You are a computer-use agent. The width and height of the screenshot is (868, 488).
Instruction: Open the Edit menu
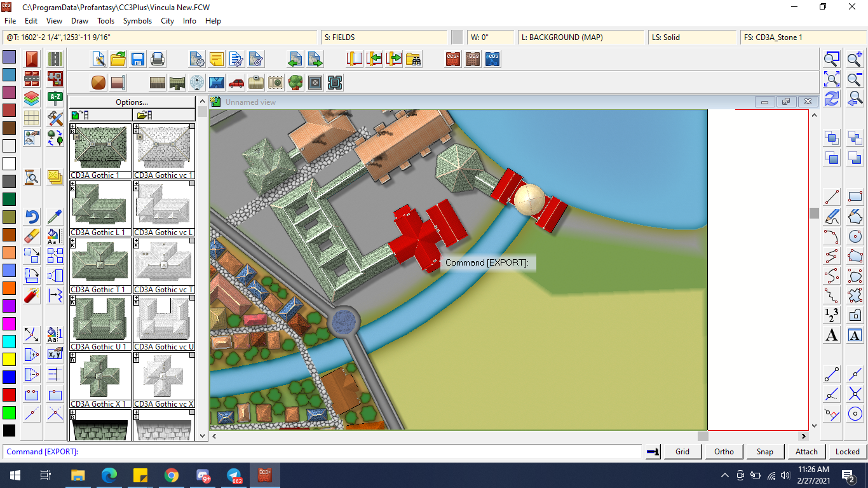coord(31,21)
